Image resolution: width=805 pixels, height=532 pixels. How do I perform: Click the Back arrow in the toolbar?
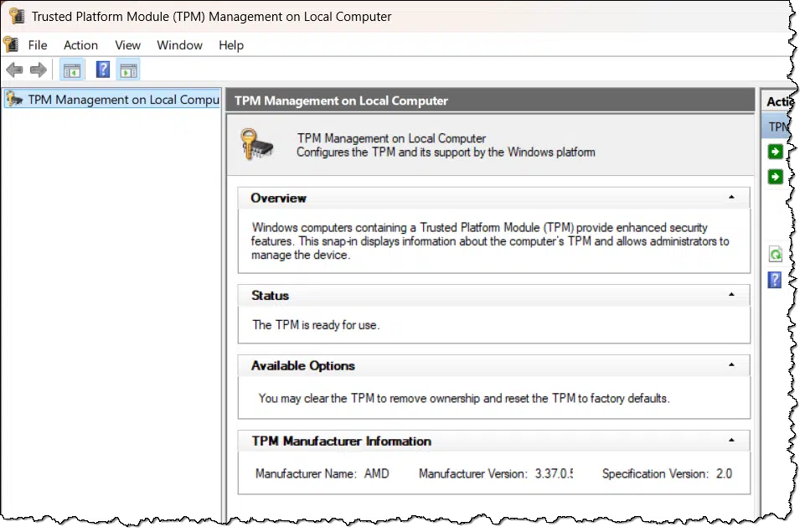pos(14,70)
